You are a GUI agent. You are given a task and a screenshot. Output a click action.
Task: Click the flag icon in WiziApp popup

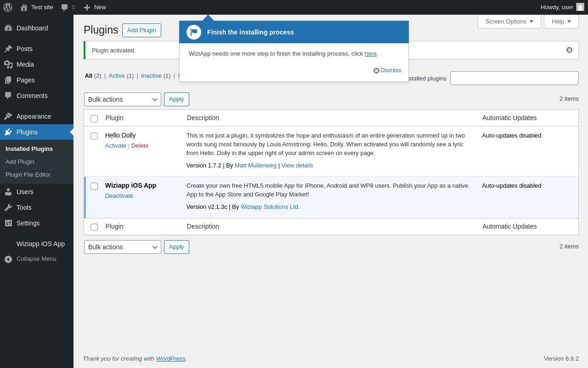tap(194, 32)
